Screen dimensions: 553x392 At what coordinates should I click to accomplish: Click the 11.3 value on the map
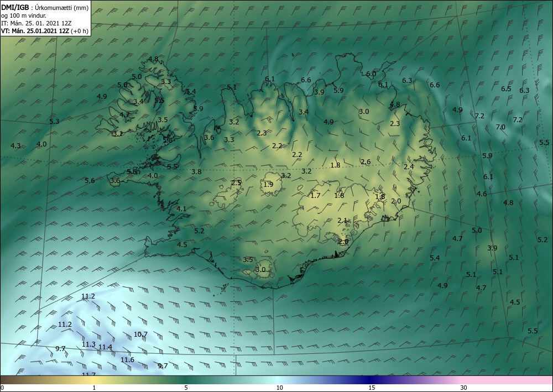coord(88,344)
